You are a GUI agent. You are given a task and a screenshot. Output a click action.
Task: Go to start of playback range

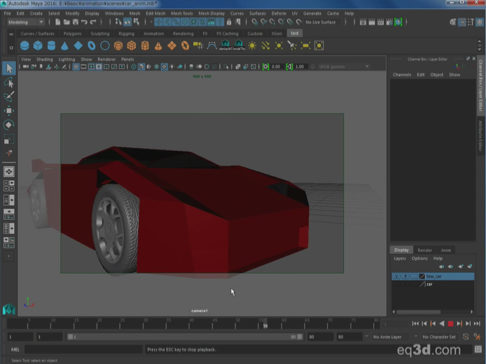pos(415,324)
